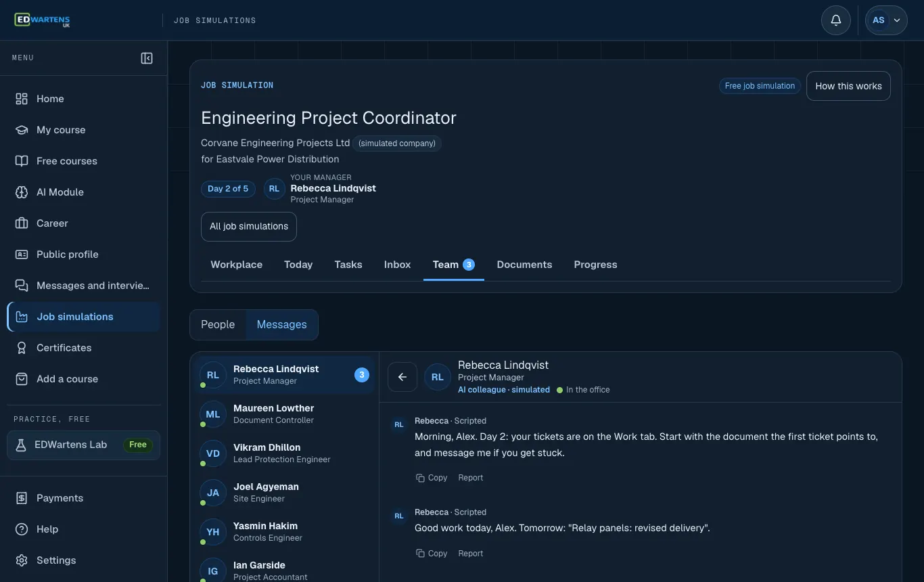Screen dimensions: 924x582
Task: Switch to the Inbox tab
Action: 397,265
